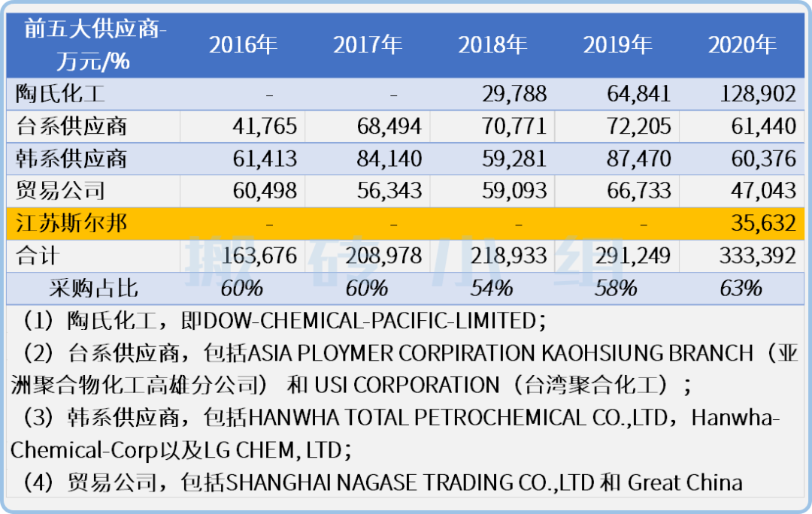The height and width of the screenshot is (514, 812).
Task: Click the 2016年 60% purchase share
Action: click(242, 289)
